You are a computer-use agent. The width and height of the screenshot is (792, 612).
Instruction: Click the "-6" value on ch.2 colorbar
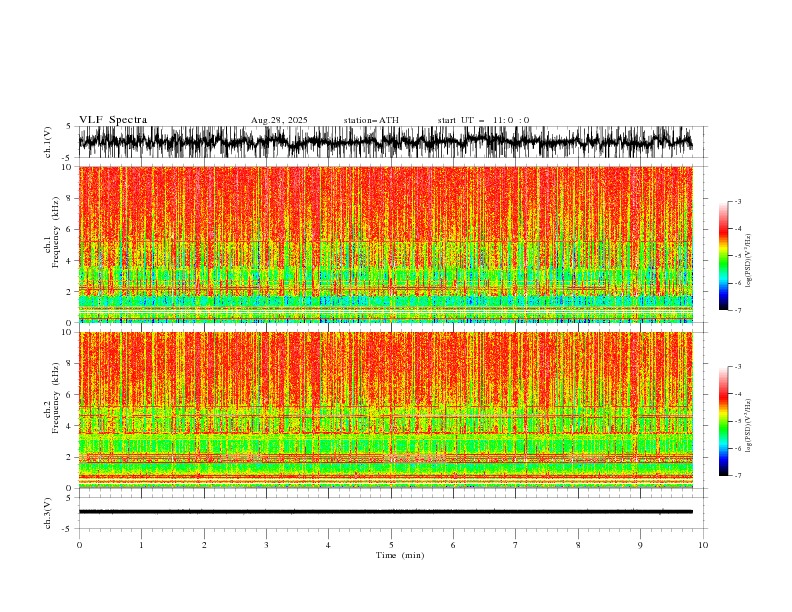738,449
